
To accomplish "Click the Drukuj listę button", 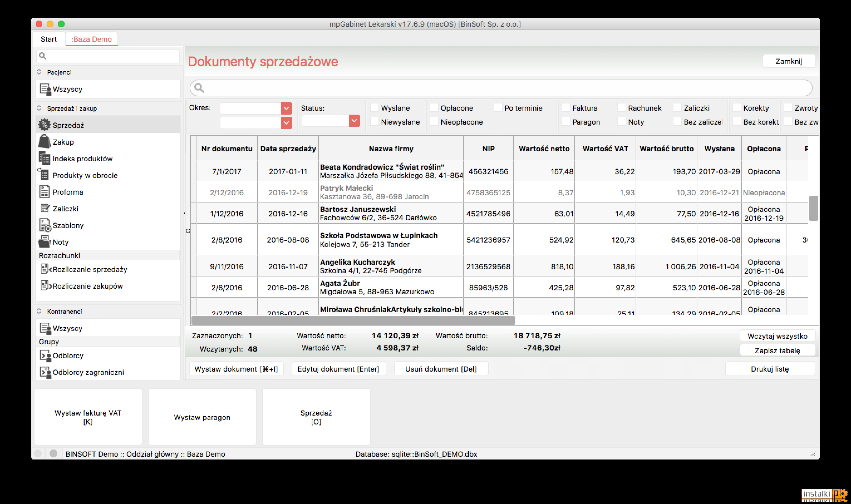I will coord(770,369).
